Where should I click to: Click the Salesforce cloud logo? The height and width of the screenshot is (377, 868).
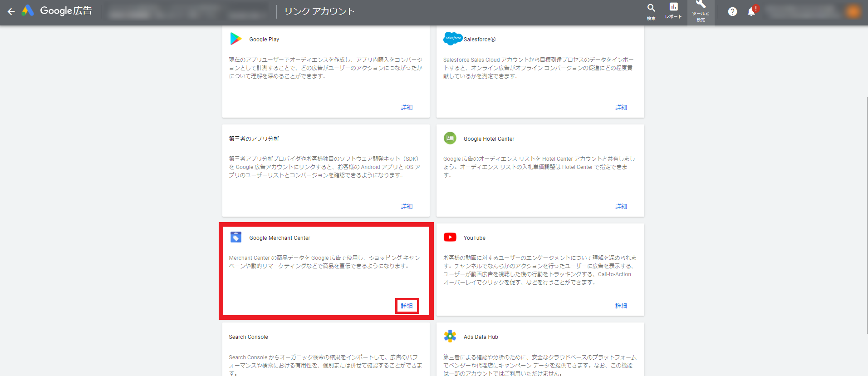click(452, 39)
